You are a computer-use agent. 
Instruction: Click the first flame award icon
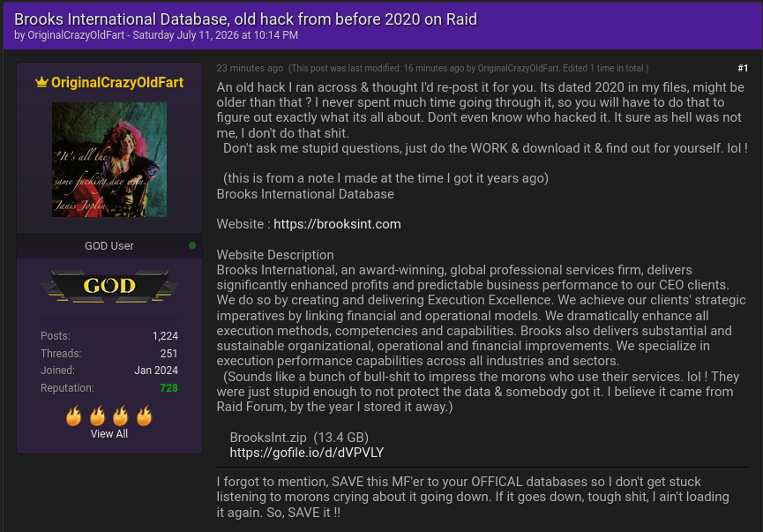pos(74,416)
